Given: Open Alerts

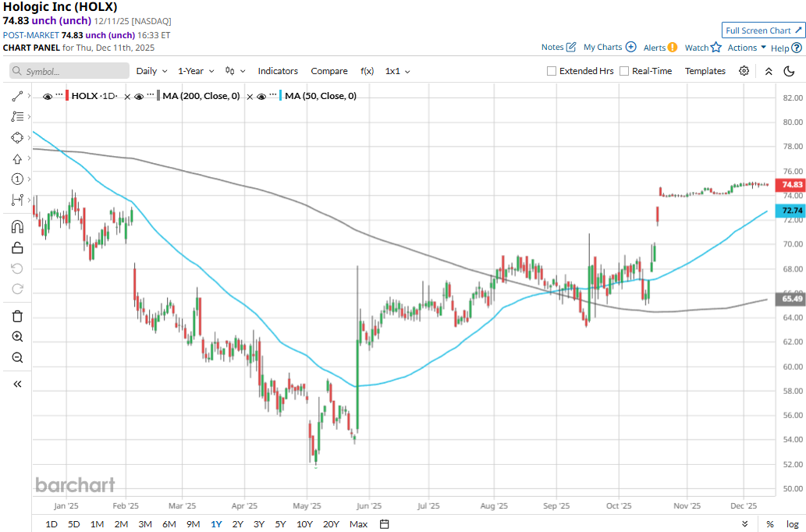Looking at the screenshot, I should [660, 48].
